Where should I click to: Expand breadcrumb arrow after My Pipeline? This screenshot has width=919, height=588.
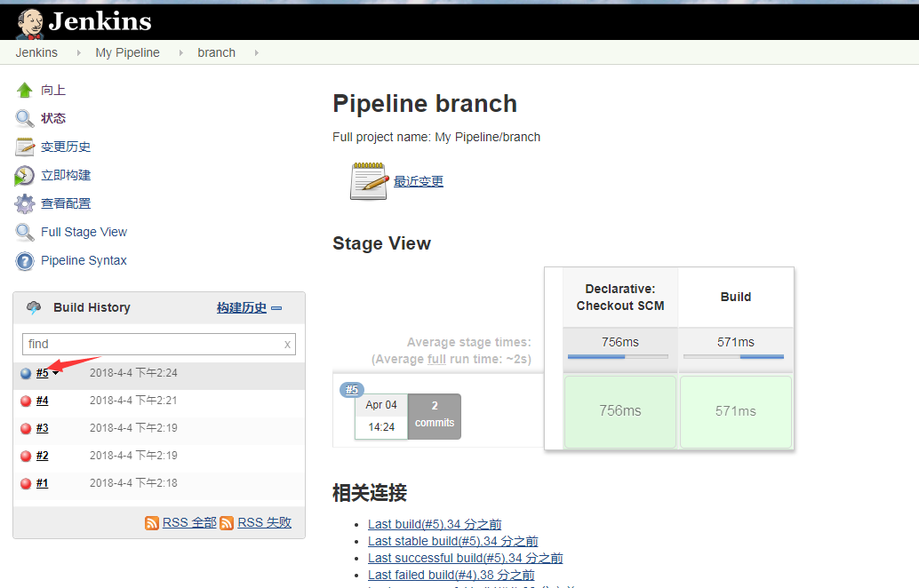pyautogui.click(x=180, y=52)
